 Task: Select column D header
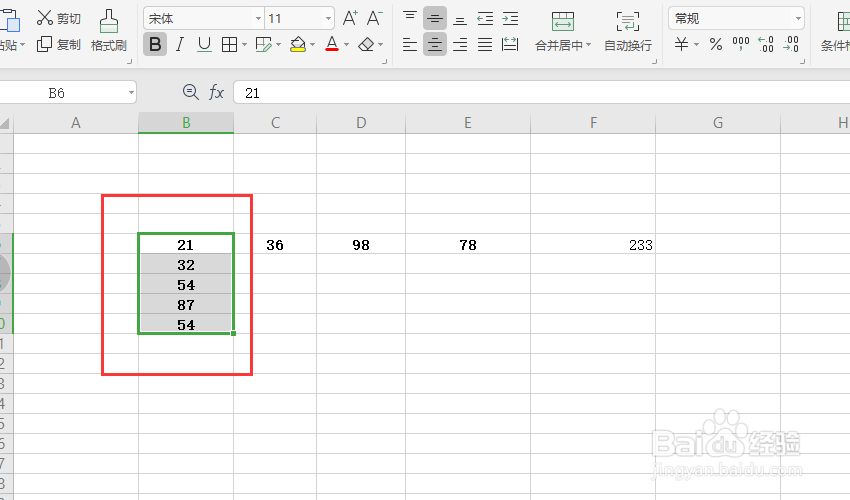coord(361,123)
